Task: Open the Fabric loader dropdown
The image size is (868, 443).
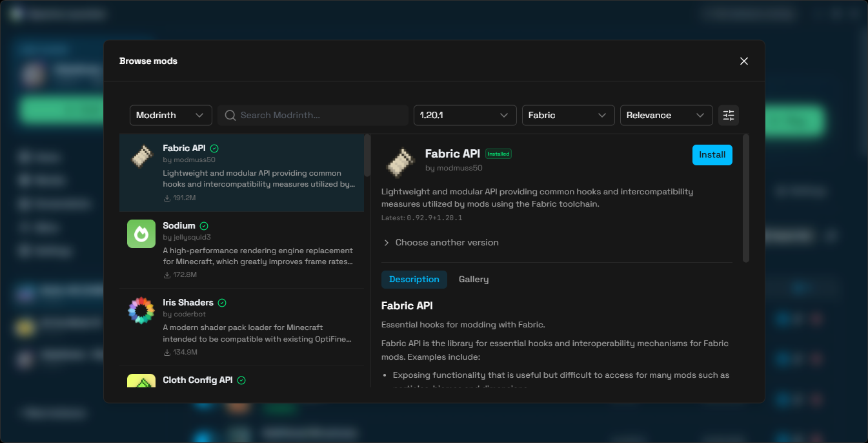Action: coord(568,115)
